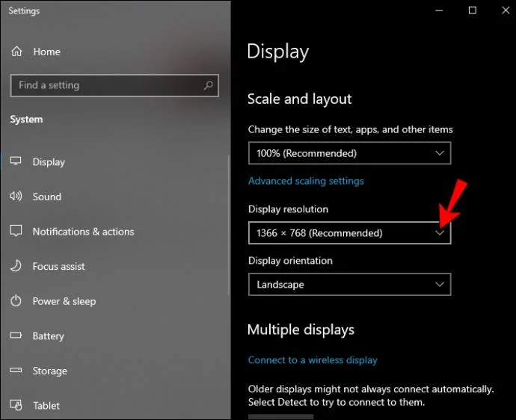Click the resolution dropdown chevron arrow

(440, 233)
